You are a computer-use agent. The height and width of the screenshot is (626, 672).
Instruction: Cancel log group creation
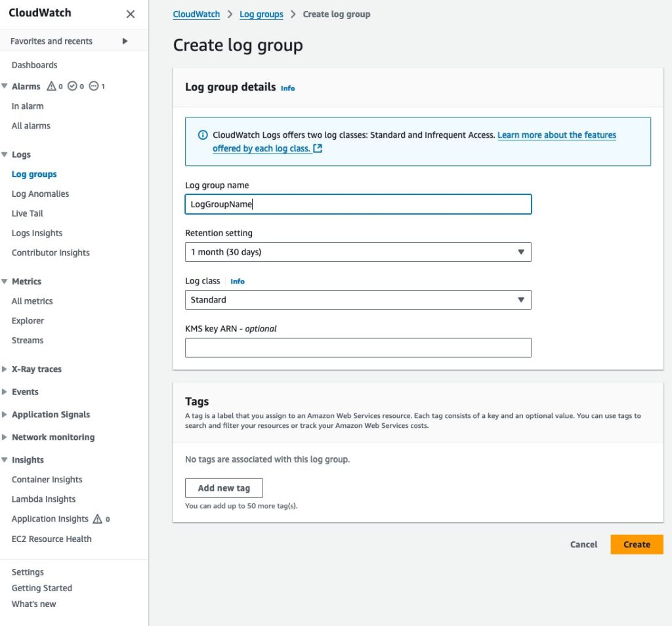click(x=583, y=545)
